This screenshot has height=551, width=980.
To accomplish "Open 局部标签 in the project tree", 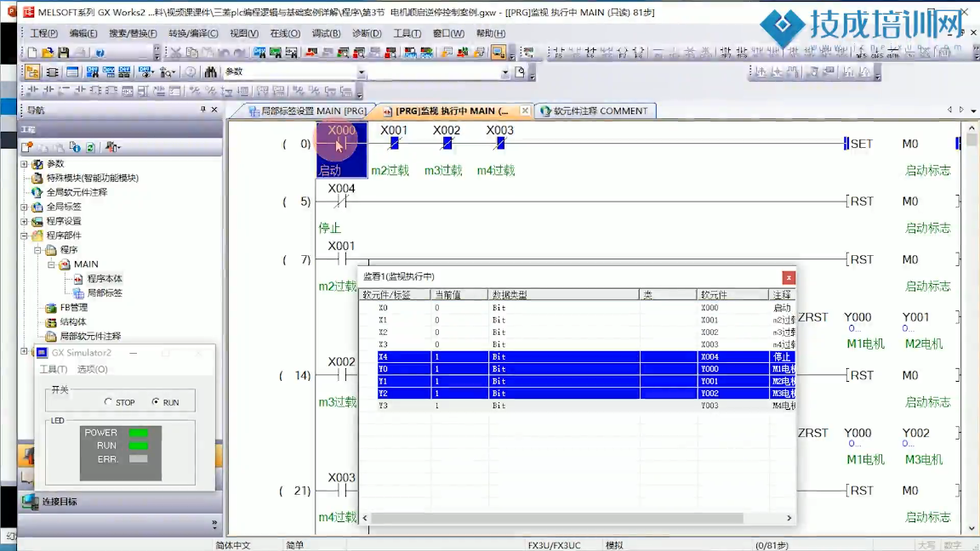I will (105, 293).
